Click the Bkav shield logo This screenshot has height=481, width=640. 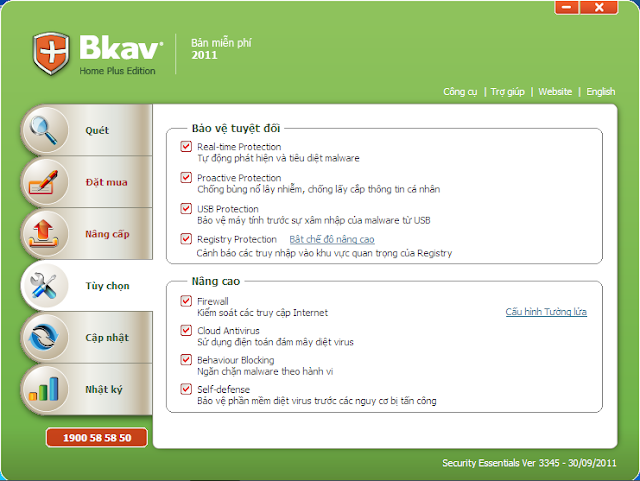51,53
